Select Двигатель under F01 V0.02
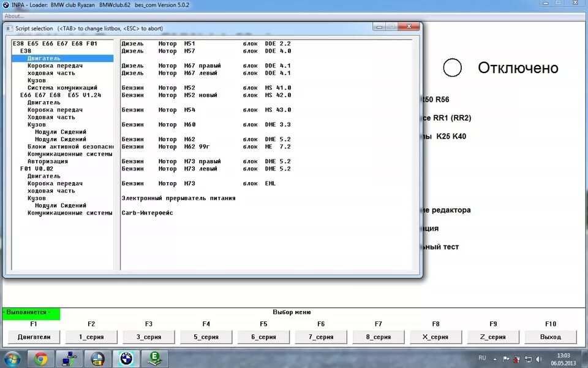Screen dimensions: 588x368 click(x=43, y=176)
